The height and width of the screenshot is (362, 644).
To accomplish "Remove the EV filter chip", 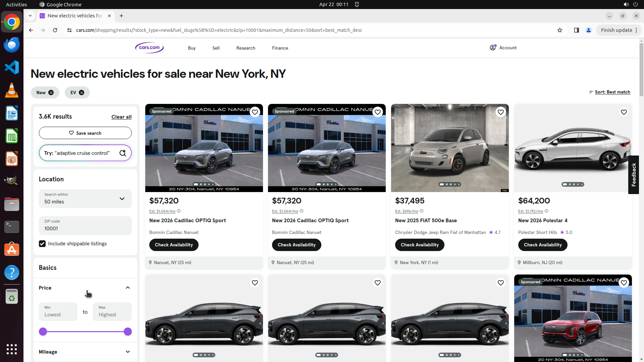I will [82, 93].
